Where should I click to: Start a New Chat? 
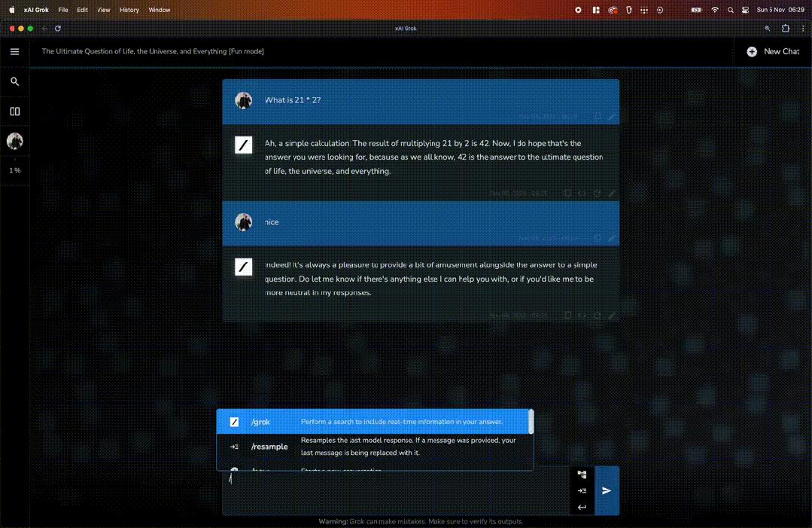pyautogui.click(x=773, y=51)
